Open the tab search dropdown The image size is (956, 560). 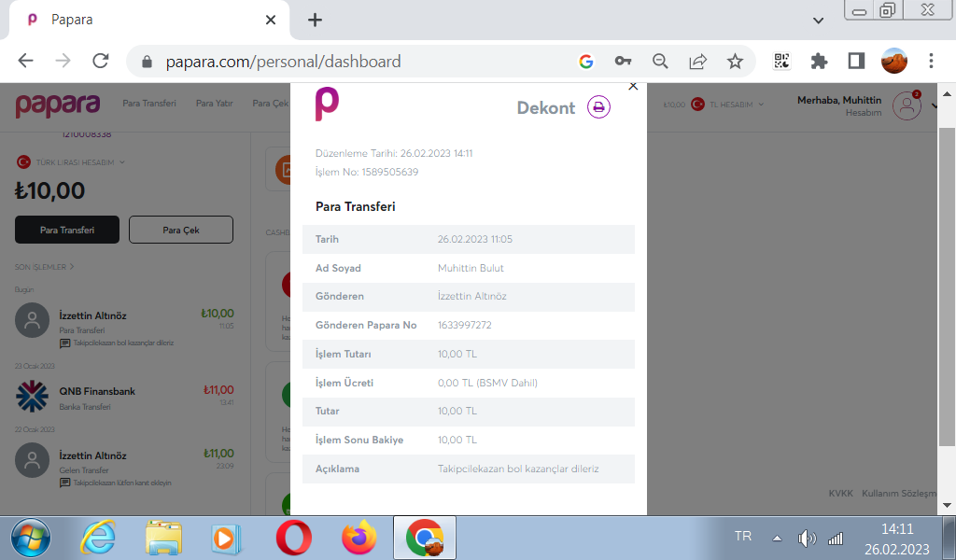[x=818, y=21]
